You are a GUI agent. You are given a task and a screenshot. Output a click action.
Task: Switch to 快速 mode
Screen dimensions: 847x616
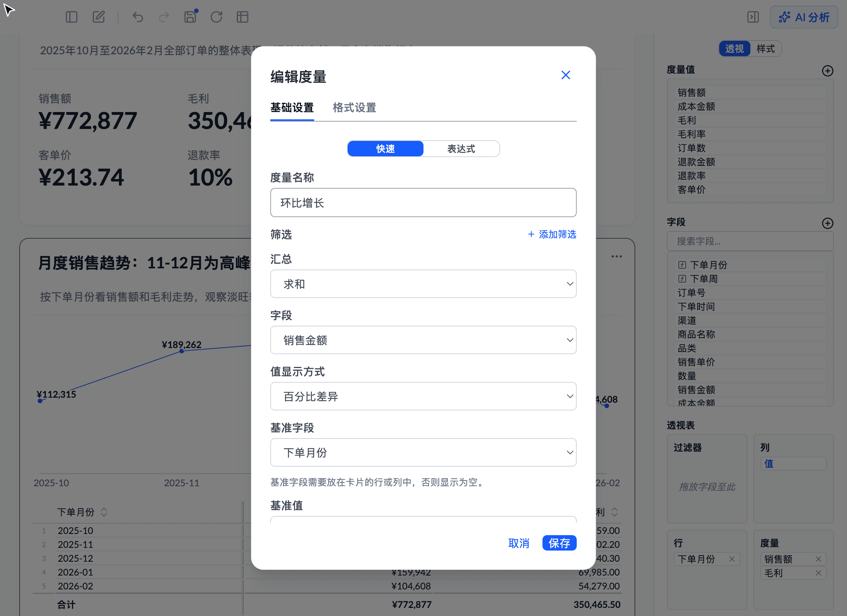(x=385, y=149)
